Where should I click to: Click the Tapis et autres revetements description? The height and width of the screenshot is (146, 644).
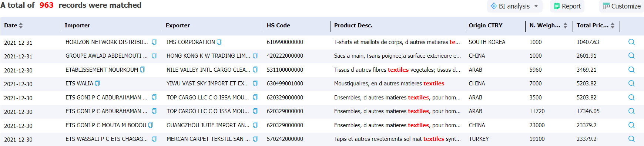[398, 139]
